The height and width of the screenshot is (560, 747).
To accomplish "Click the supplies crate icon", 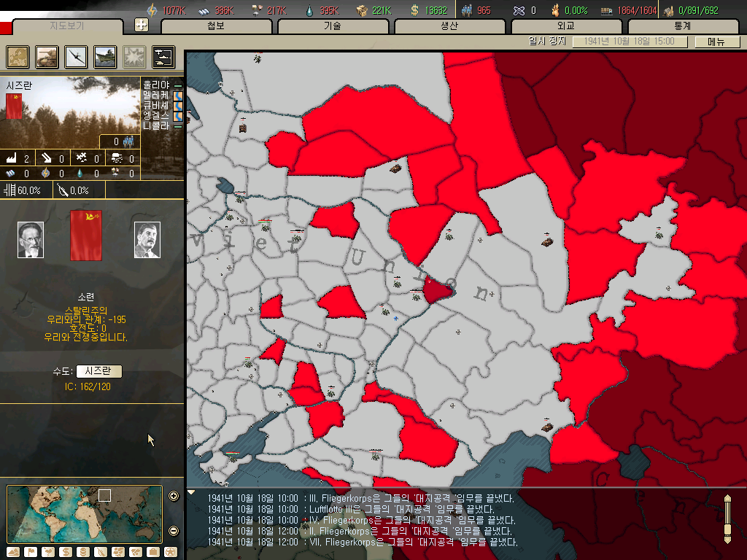I will pos(362,10).
